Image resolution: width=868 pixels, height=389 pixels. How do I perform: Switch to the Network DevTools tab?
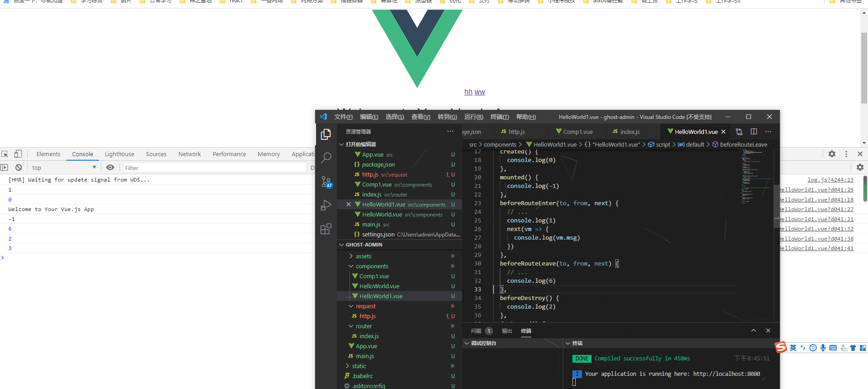(190, 154)
